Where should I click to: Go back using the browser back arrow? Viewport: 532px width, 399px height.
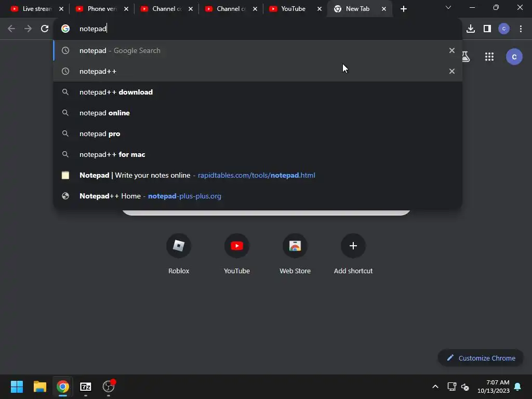(x=11, y=29)
